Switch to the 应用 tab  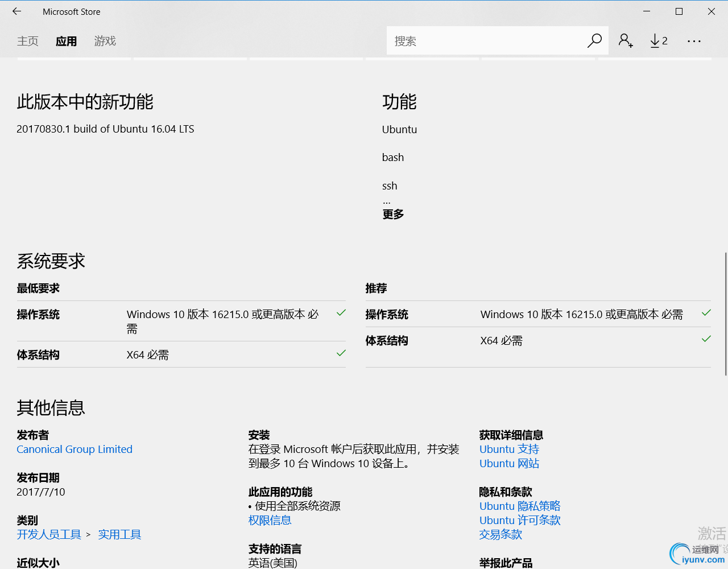point(66,41)
